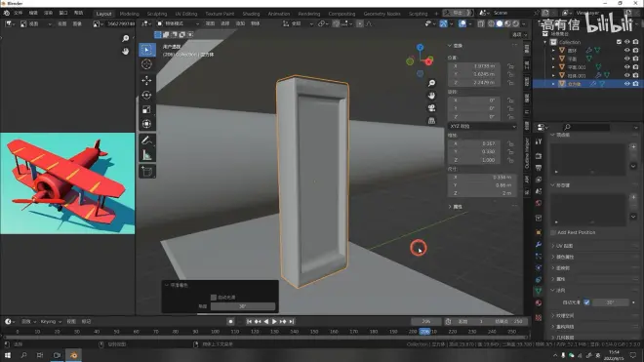
Task: Activate the Annotate pencil tool
Action: pos(146,141)
